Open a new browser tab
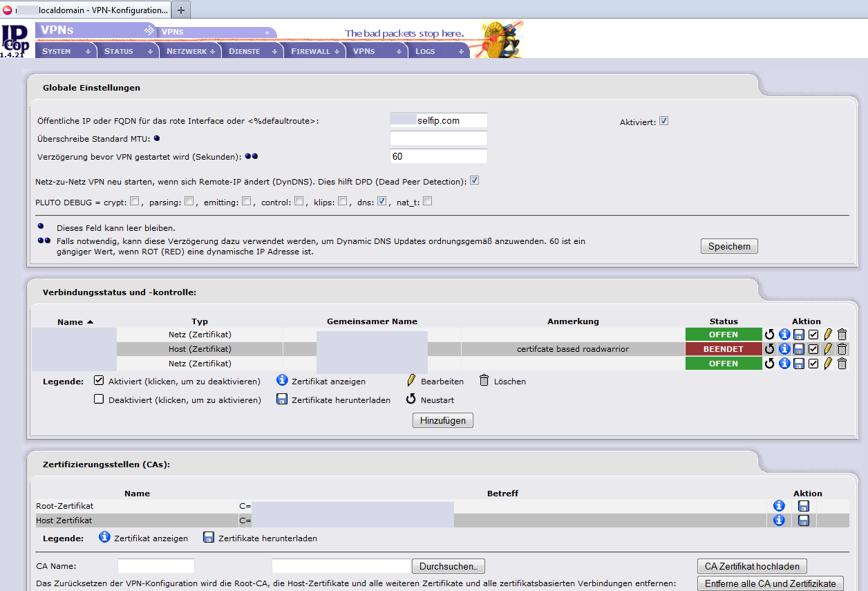 click(x=181, y=10)
